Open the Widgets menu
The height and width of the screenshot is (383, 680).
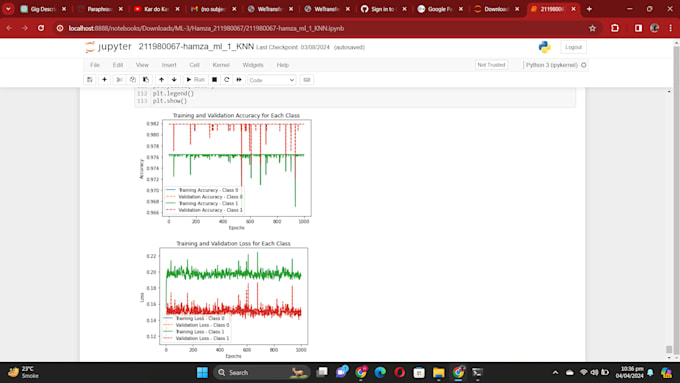click(253, 65)
